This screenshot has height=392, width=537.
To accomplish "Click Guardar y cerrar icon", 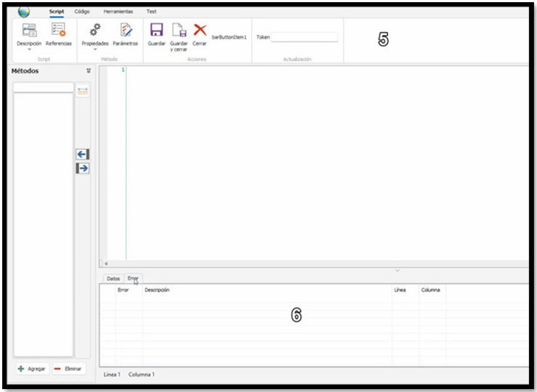I will pyautogui.click(x=179, y=30).
